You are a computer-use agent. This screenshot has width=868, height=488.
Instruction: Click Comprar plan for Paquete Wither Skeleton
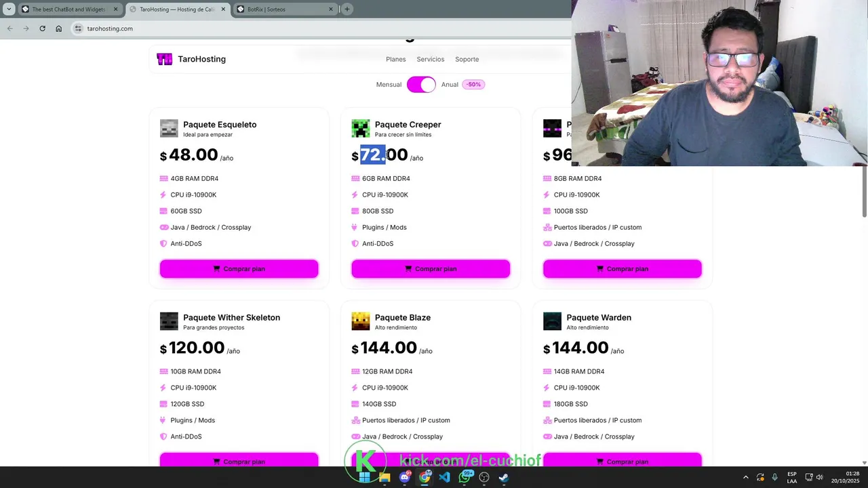pos(239,460)
